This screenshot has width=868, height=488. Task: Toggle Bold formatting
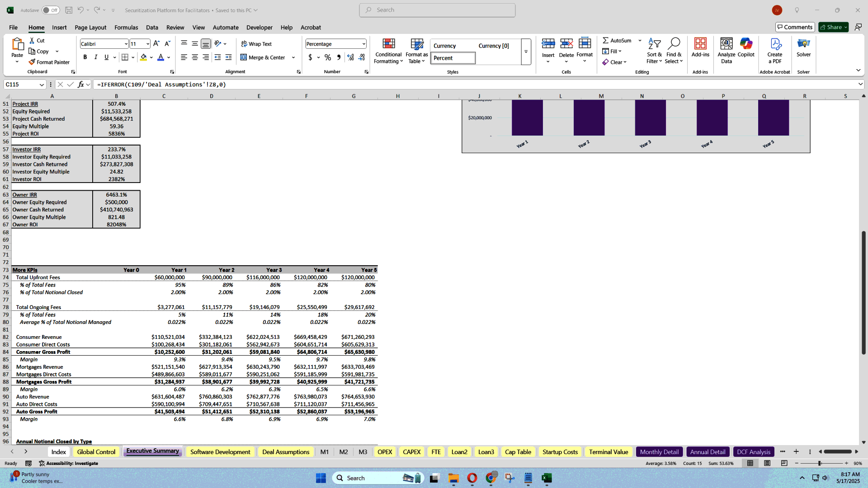coord(85,57)
